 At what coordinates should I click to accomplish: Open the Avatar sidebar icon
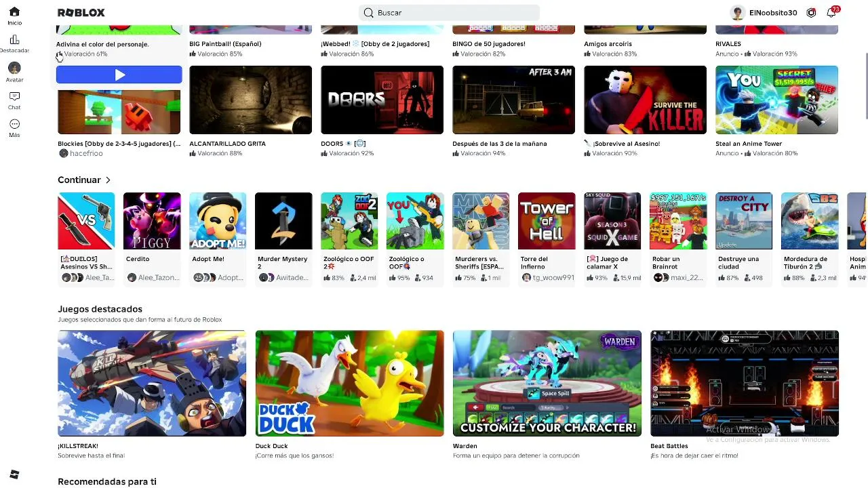click(x=14, y=68)
